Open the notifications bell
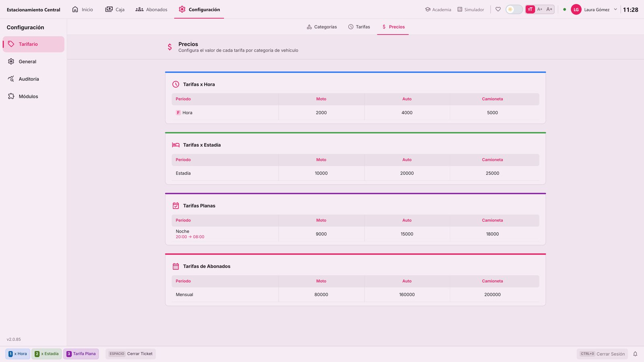Screen dimensions: 644x362 coord(635,354)
